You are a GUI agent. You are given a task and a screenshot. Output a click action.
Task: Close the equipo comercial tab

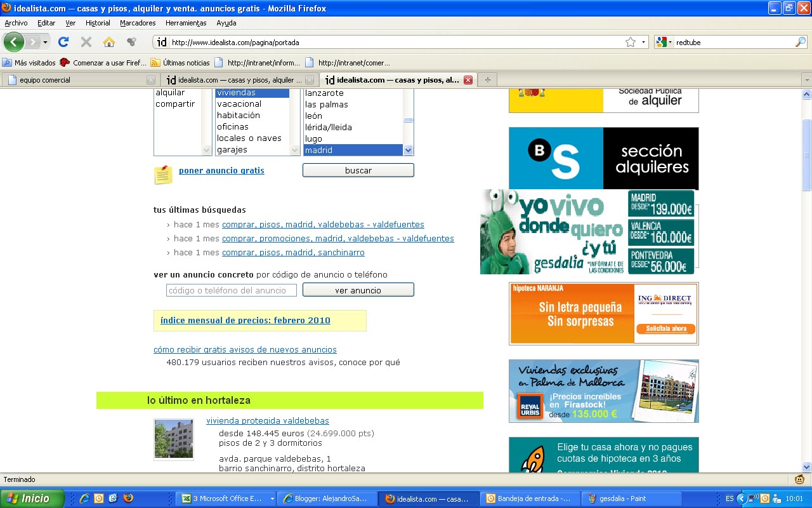point(151,80)
